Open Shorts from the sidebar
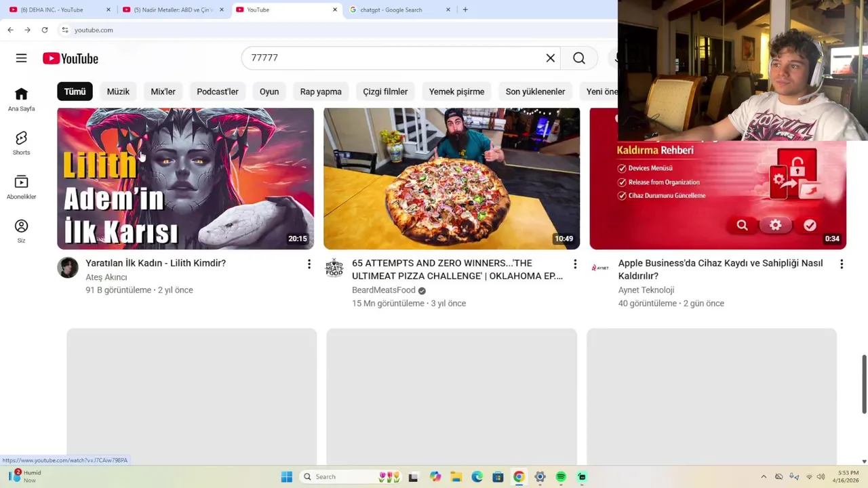Viewport: 868px width, 488px height. 21,144
